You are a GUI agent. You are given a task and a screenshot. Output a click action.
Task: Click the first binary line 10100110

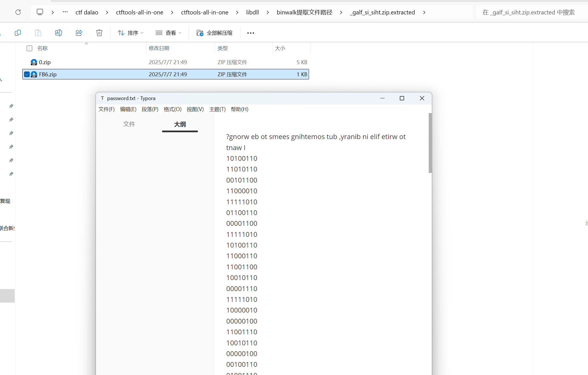pyautogui.click(x=242, y=158)
